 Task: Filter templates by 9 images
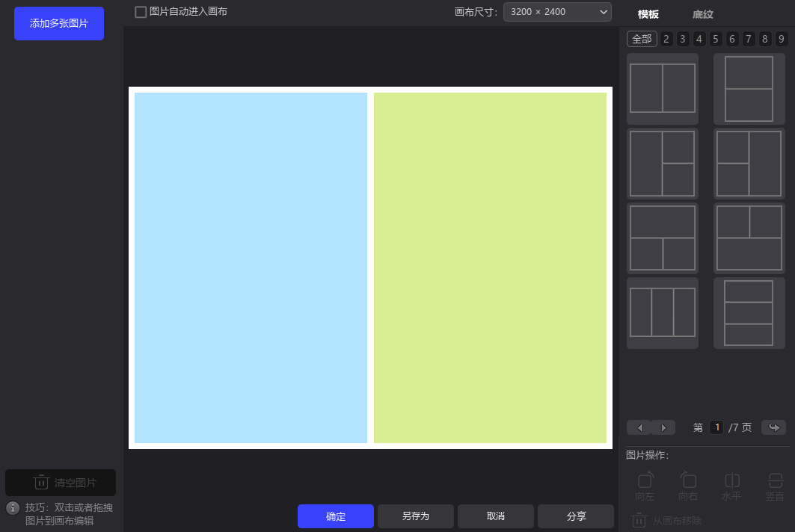point(782,39)
